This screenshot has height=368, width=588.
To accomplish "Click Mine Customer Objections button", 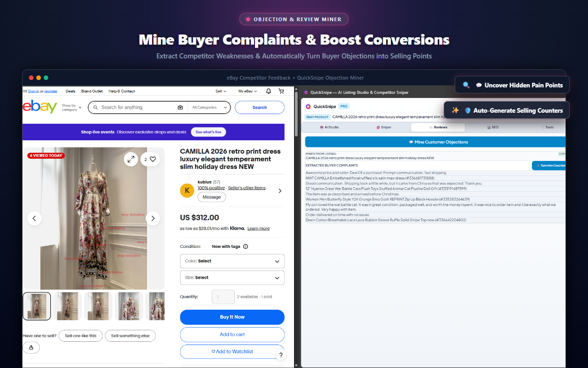I will (x=435, y=142).
